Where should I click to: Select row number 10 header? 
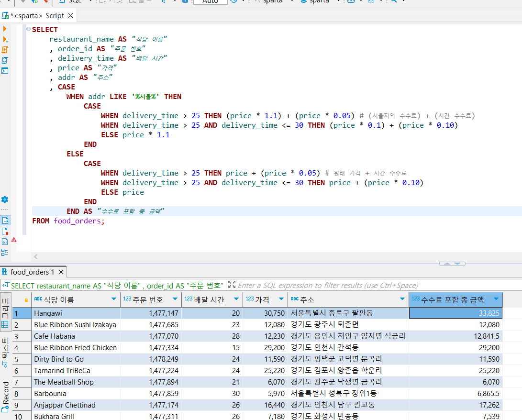[x=22, y=416]
